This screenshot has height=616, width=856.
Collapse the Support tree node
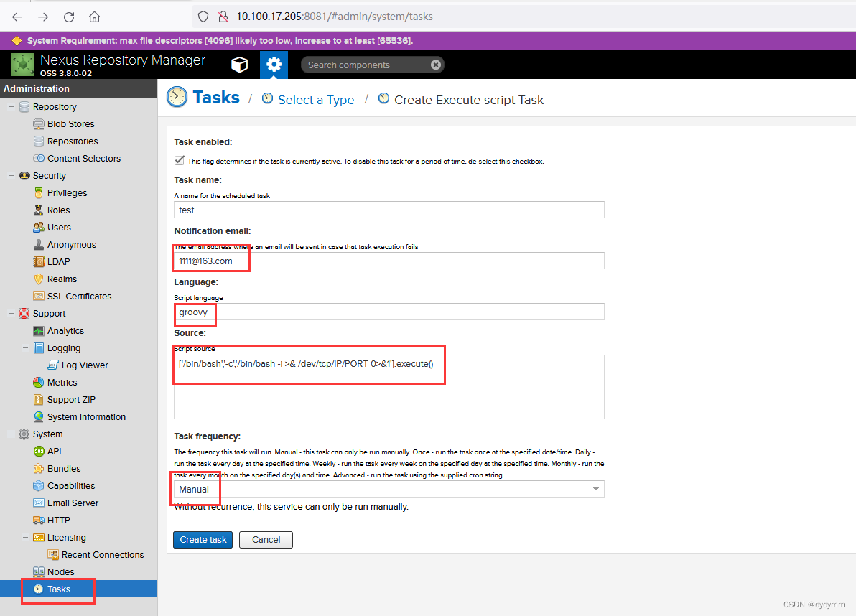11,314
